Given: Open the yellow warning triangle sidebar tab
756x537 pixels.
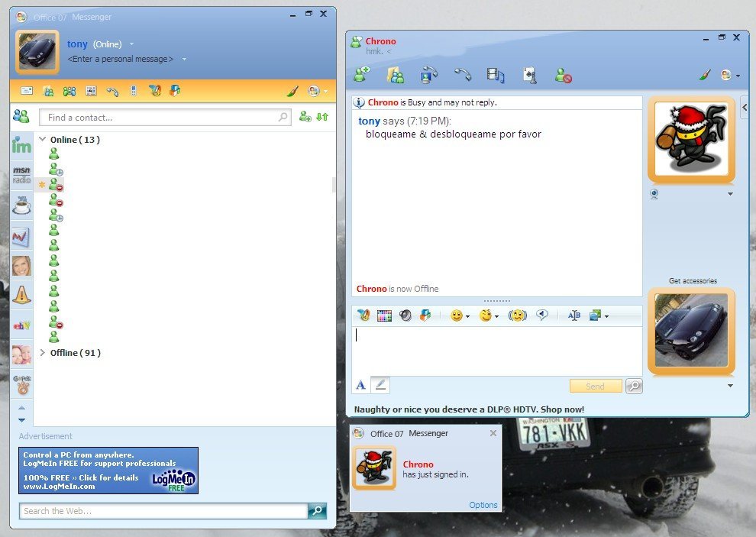Looking at the screenshot, I should click(21, 295).
